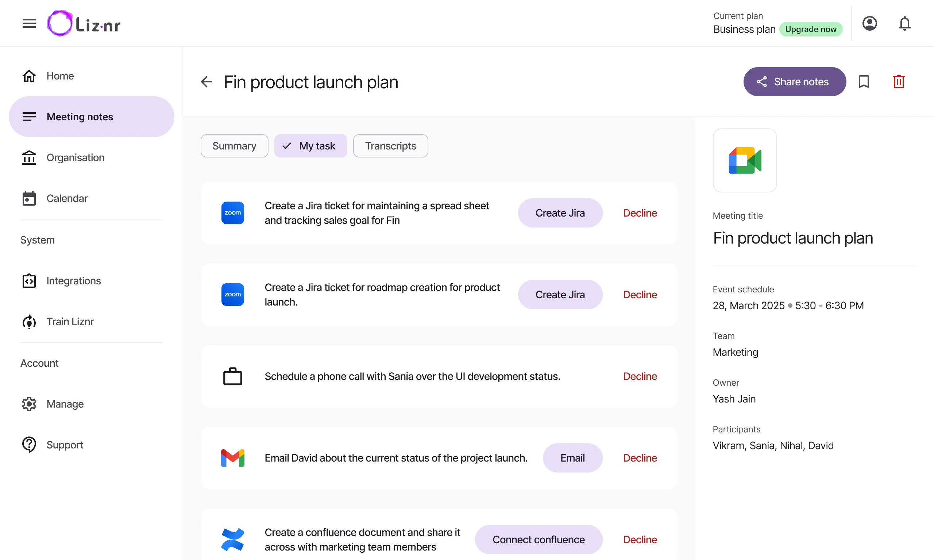Bookmark this meeting note
Screen dimensions: 934x560
[x=864, y=82]
